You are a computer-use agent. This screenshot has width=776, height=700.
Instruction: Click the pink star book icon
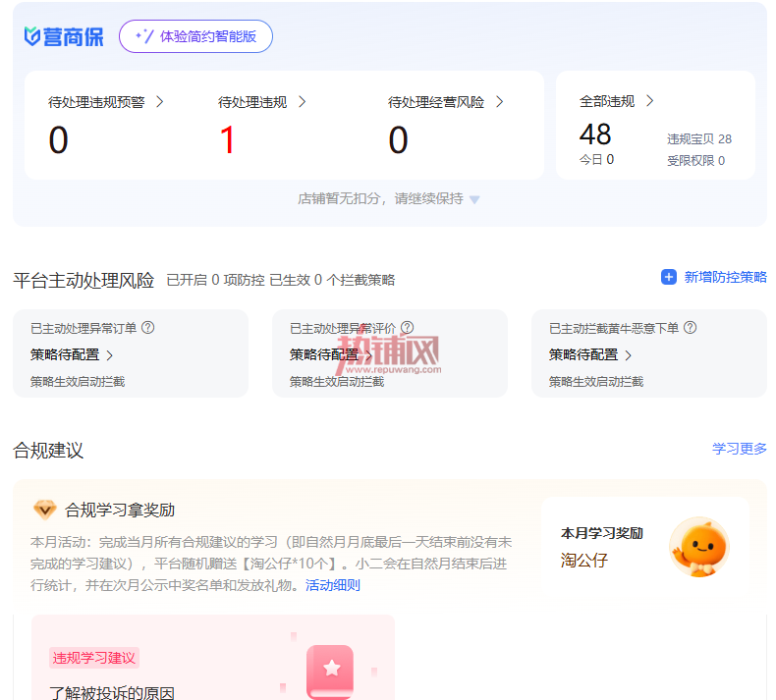[x=330, y=672]
